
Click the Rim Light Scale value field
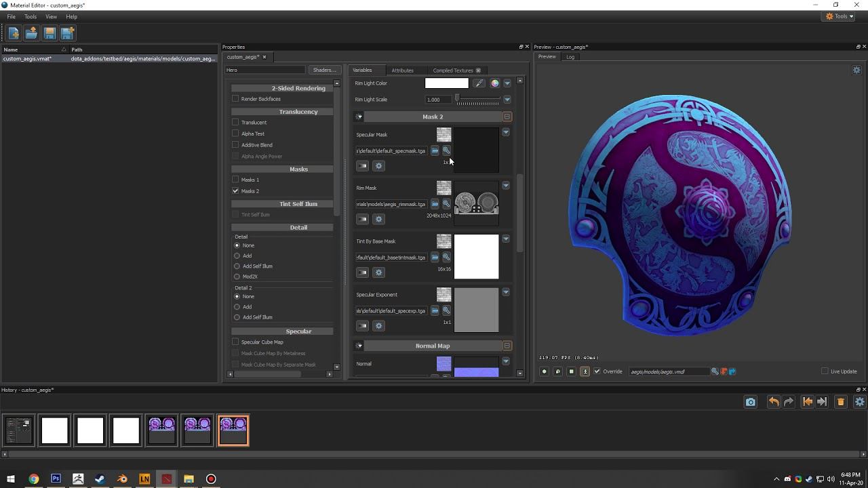438,100
